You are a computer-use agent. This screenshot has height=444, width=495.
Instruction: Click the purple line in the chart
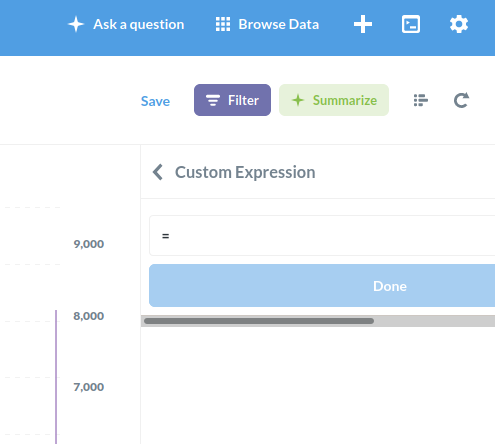click(x=56, y=377)
